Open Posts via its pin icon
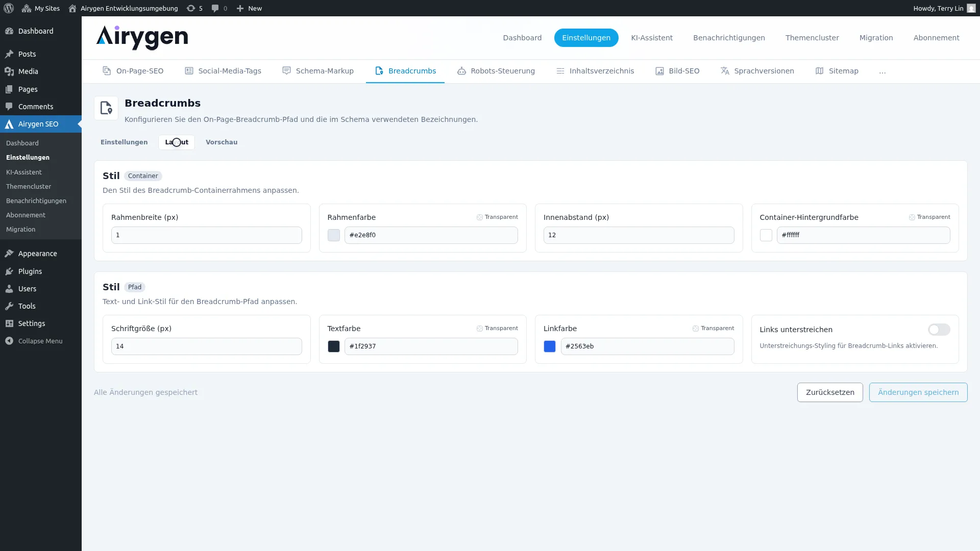 tap(9, 54)
